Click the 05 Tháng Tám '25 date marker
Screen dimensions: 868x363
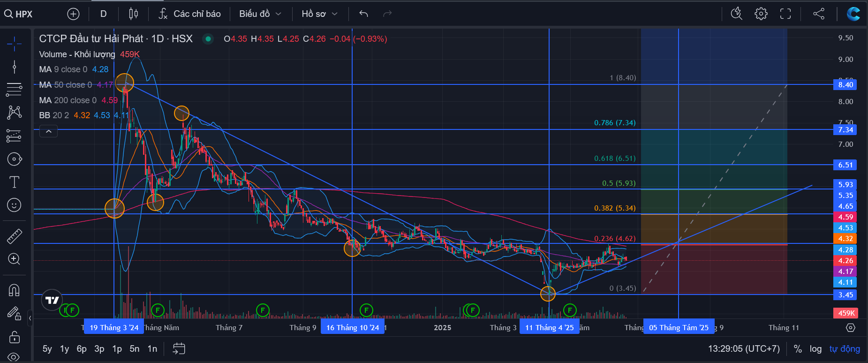(x=679, y=328)
